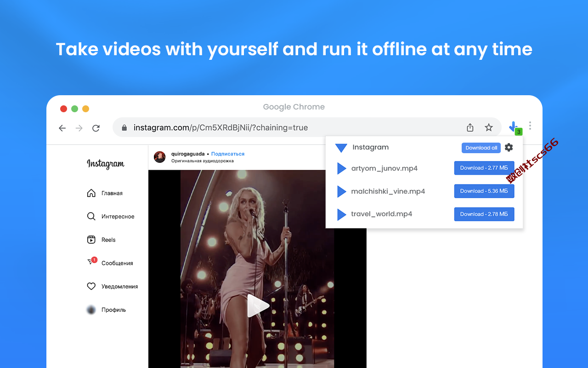Click Уведомления menu label
Viewport: 588px width, 368px height.
coord(119,287)
